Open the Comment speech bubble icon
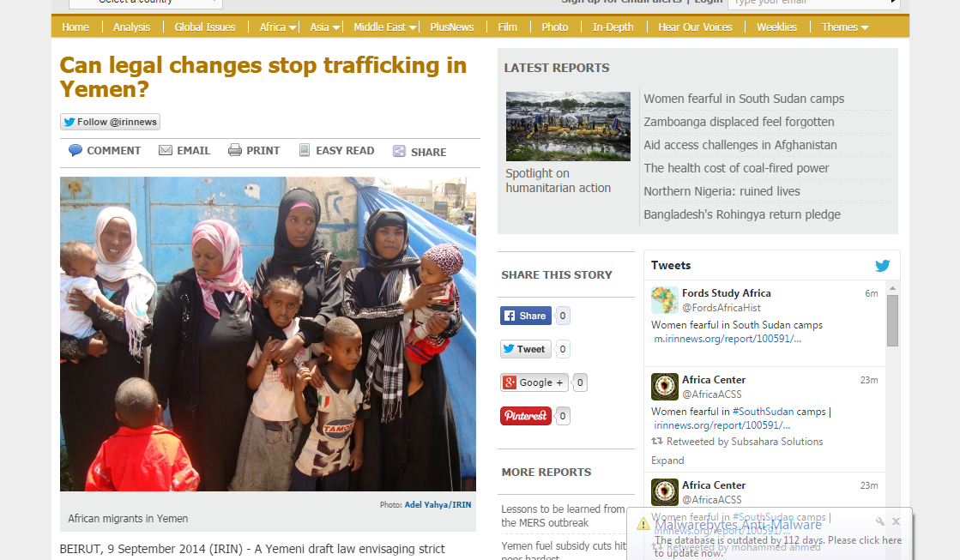 coord(75,151)
